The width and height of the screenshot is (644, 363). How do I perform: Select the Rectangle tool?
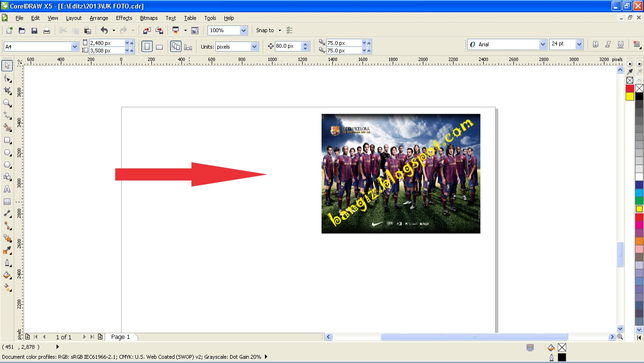coord(7,140)
